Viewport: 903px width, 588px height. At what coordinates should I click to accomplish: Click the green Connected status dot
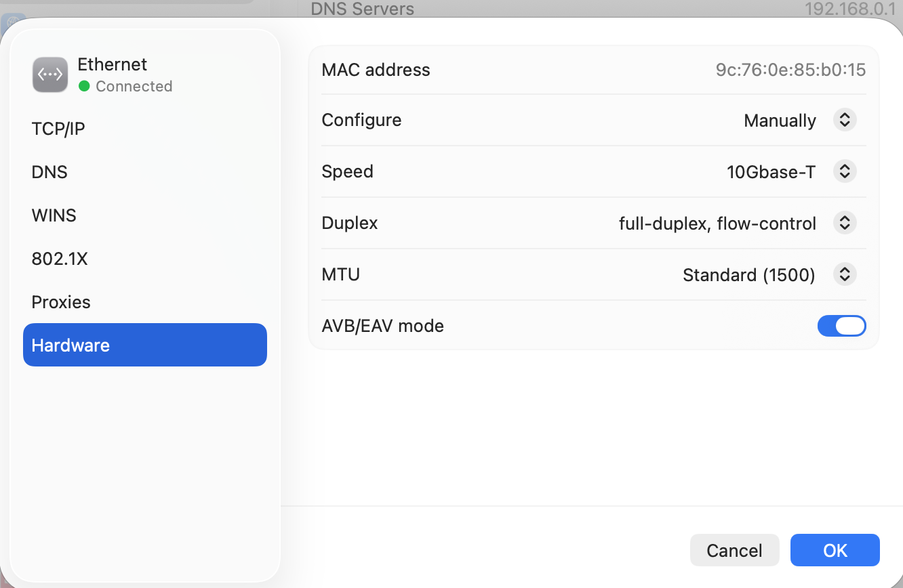coord(84,86)
